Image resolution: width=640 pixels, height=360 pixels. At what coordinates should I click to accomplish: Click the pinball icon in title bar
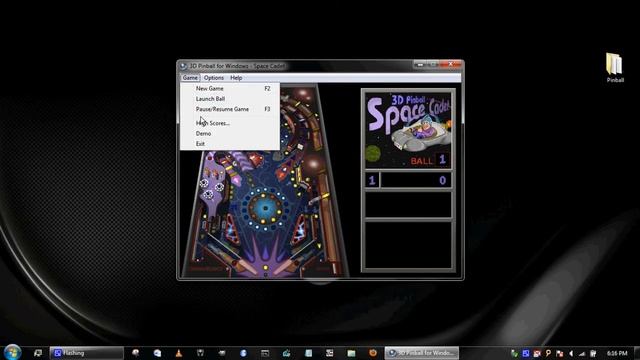pyautogui.click(x=184, y=66)
